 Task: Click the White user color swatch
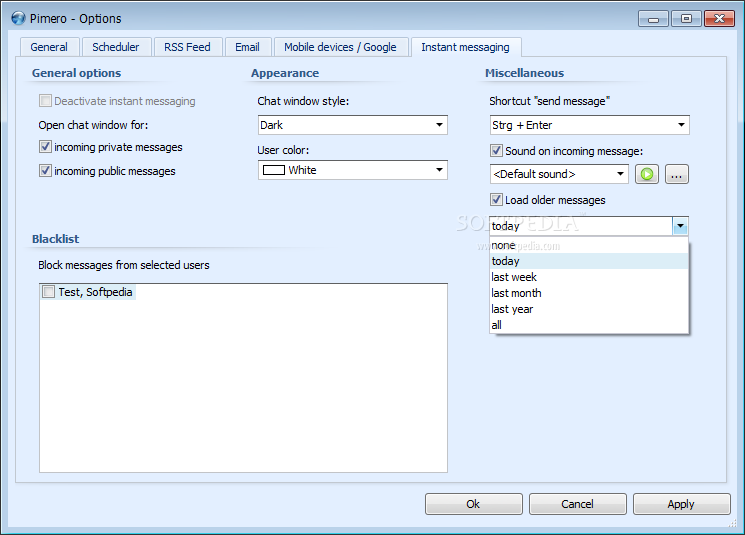274,170
